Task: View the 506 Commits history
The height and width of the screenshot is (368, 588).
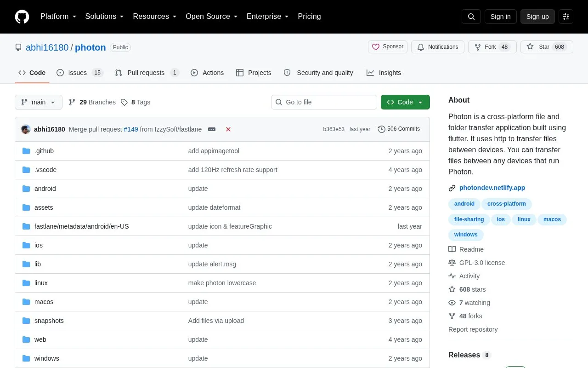Action: point(399,129)
